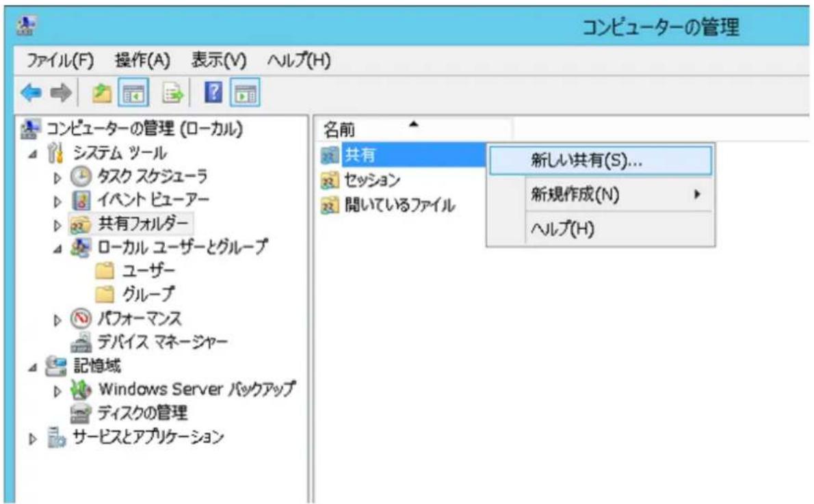The width and height of the screenshot is (814, 504).
Task: Select the デバイス マネージャー tree label
Action: (163, 342)
